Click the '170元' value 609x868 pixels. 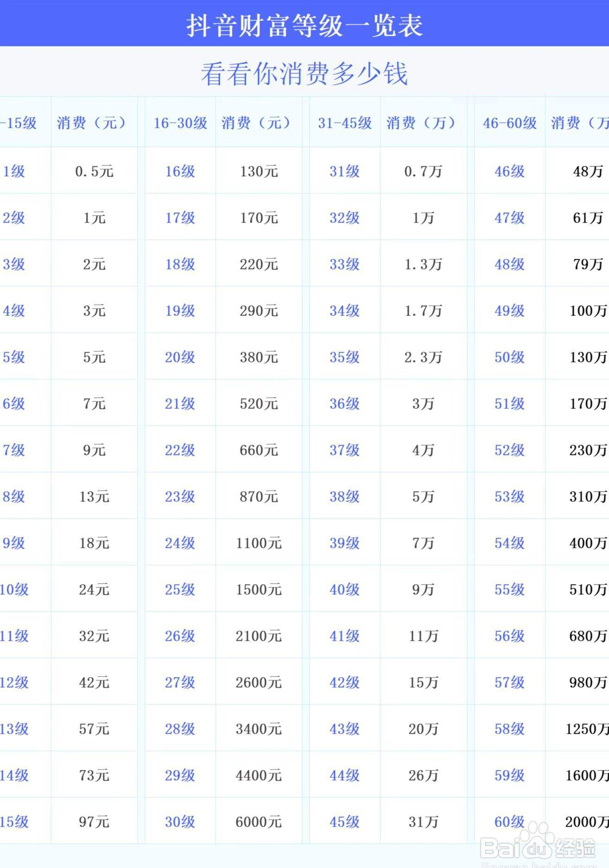pos(259,218)
